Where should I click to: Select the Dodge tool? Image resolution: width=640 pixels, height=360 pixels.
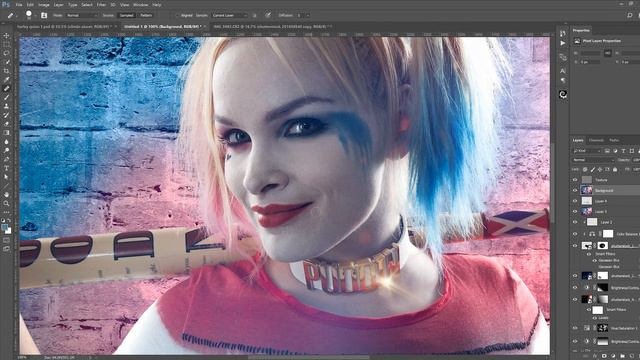(x=7, y=150)
